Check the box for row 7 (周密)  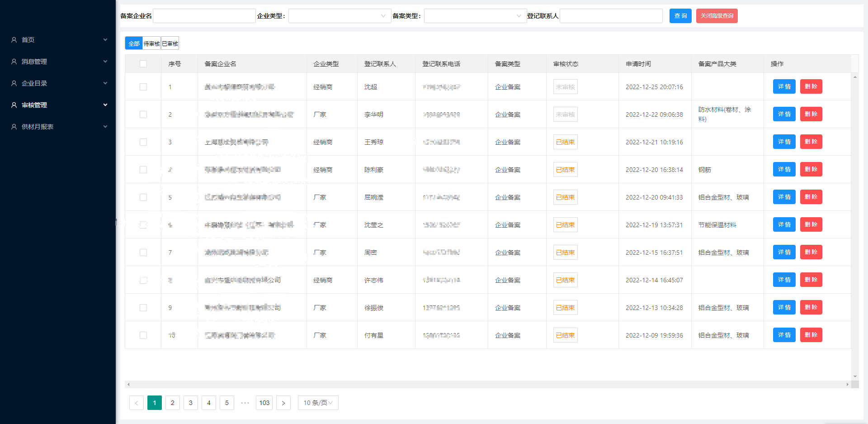(x=143, y=252)
